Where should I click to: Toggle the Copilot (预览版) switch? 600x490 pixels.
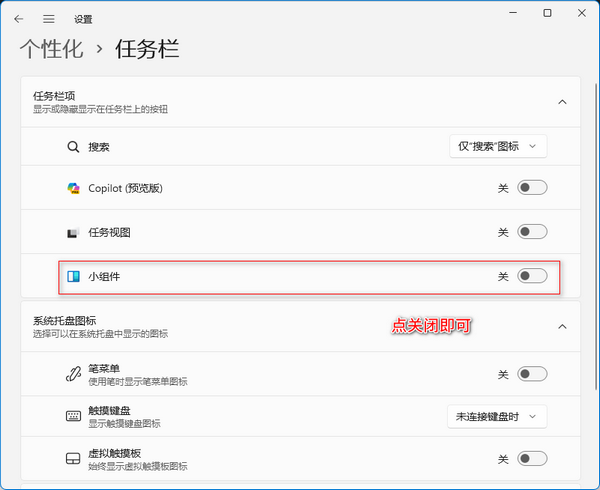tap(532, 188)
